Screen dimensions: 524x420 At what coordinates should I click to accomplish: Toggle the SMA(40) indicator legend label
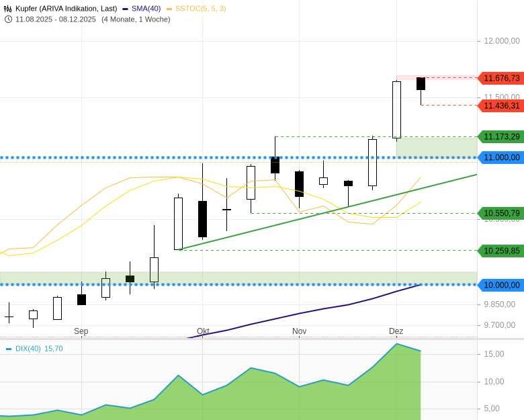click(x=146, y=9)
